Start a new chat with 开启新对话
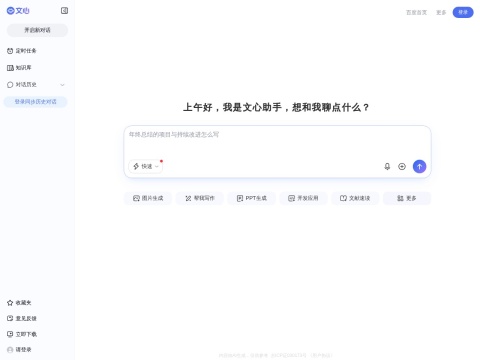The height and width of the screenshot is (360, 480). pos(37,30)
